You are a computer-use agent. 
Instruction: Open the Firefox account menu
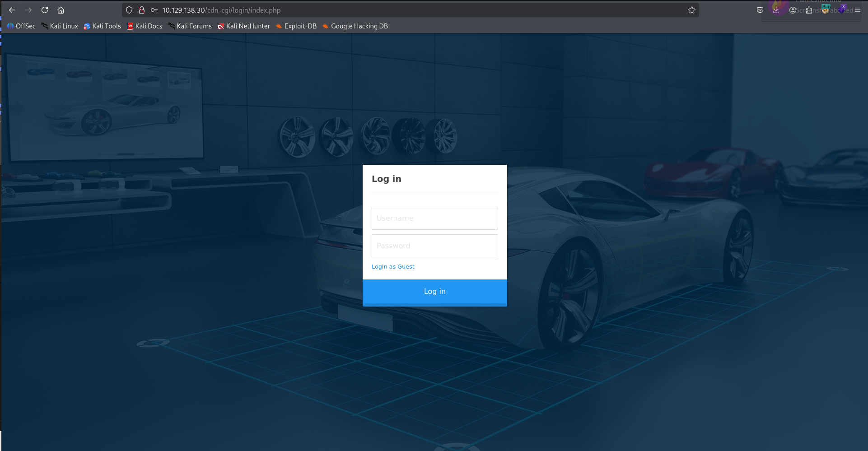(793, 10)
